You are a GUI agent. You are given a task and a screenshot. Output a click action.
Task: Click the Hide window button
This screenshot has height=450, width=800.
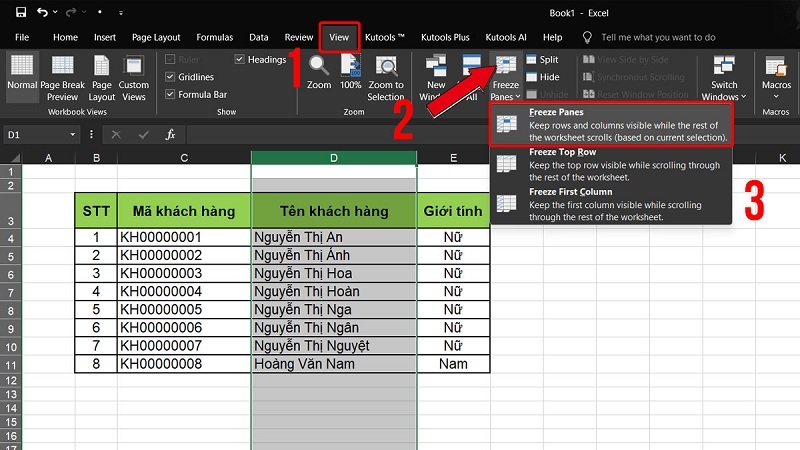543,77
